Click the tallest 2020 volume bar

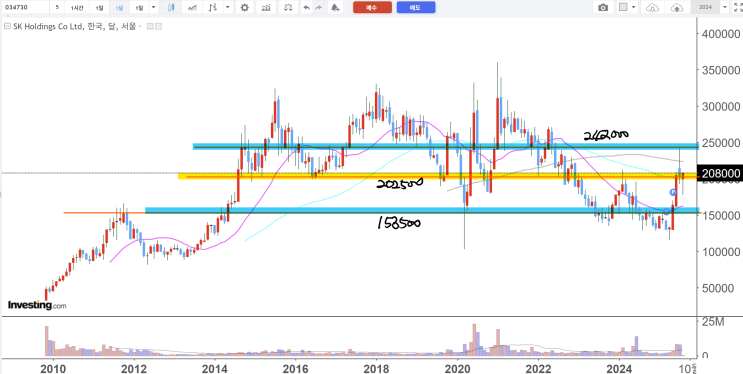(474, 340)
